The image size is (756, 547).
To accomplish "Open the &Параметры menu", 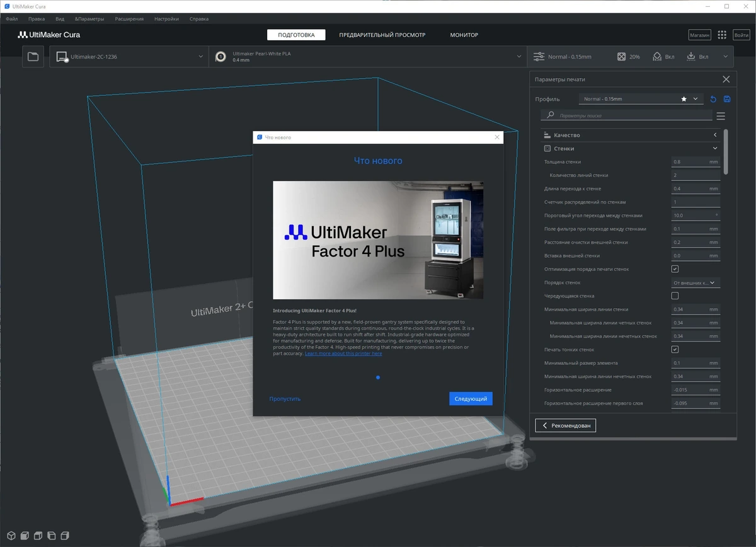I will click(x=89, y=19).
